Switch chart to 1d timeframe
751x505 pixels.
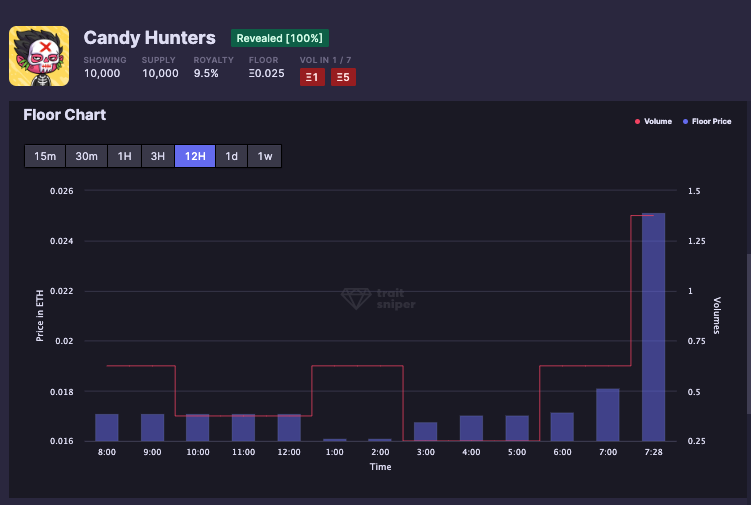coord(231,156)
